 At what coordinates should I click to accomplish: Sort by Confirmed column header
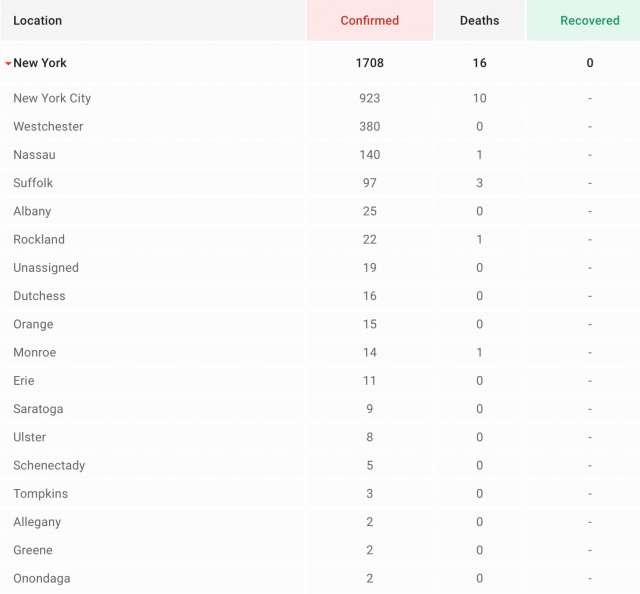point(369,21)
